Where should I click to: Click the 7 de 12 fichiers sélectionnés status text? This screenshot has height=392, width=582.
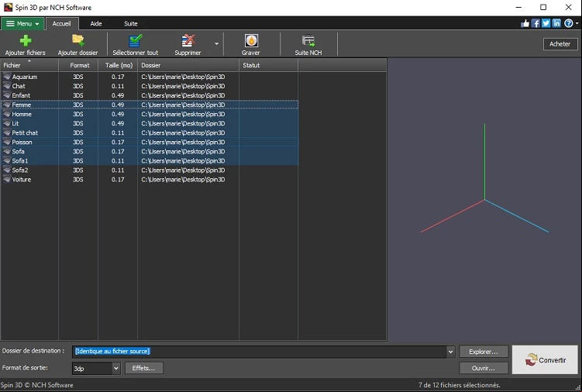(459, 385)
